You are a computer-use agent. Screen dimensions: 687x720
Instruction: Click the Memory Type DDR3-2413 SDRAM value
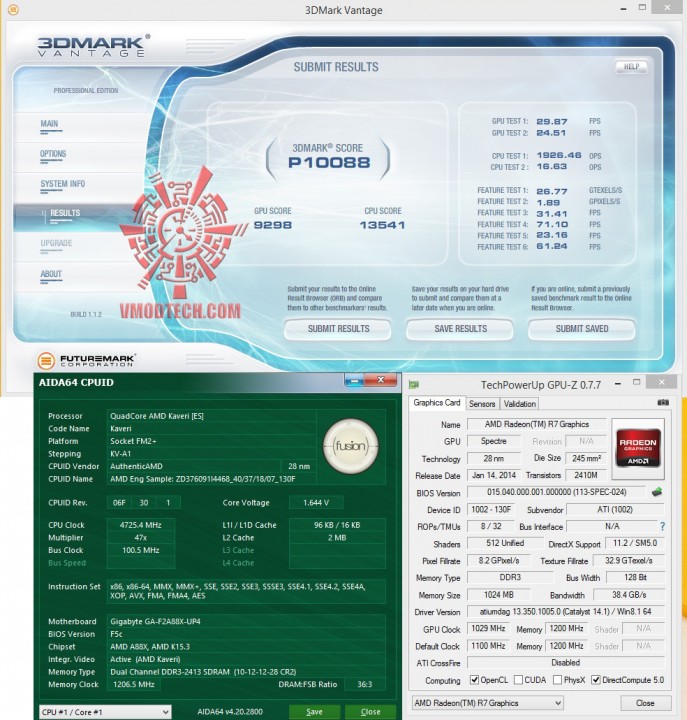[203, 672]
